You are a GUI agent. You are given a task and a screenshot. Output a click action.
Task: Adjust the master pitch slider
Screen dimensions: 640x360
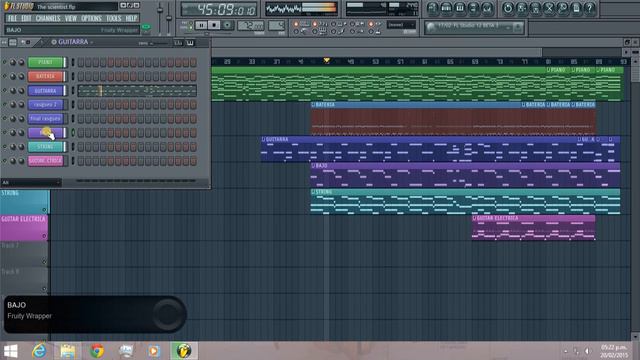click(x=169, y=19)
